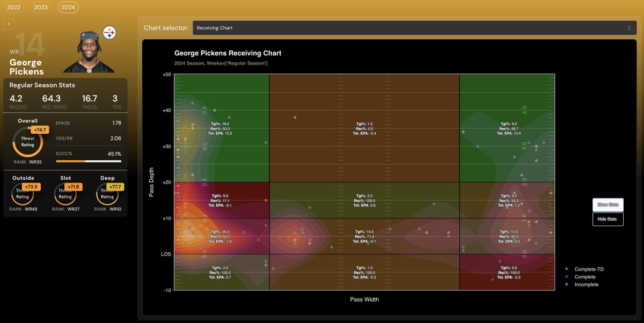Click the Slot Threat Rating gauge
The width and height of the screenshot is (644, 323).
pyautogui.click(x=65, y=194)
